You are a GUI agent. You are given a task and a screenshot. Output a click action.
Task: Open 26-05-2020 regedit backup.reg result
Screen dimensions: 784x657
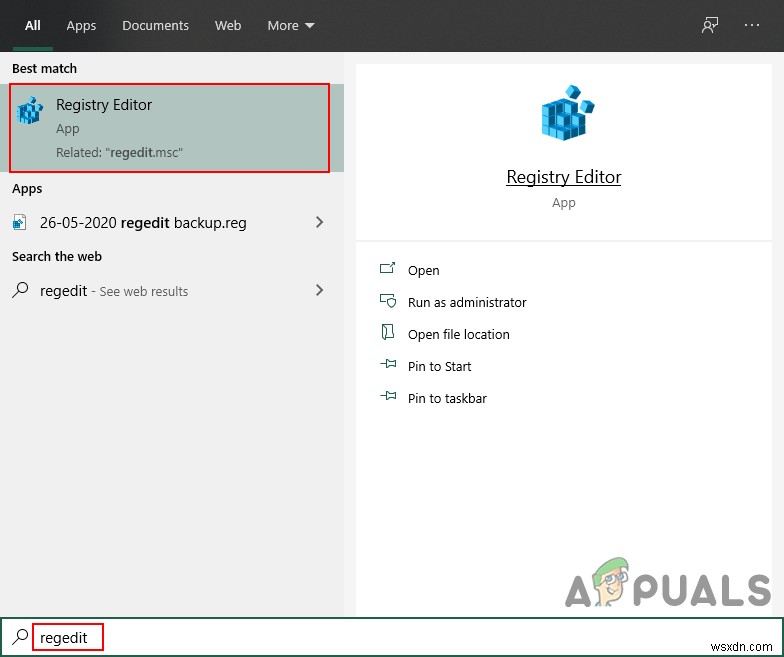143,222
